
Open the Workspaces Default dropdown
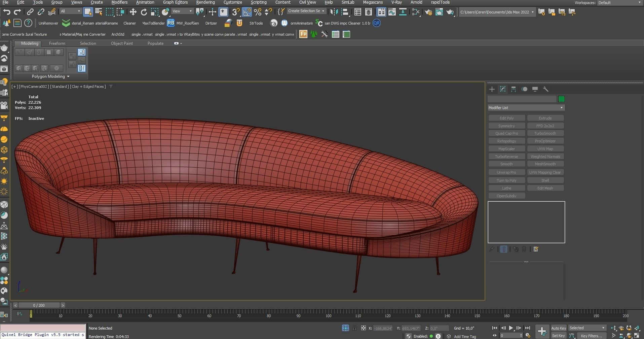pos(619,3)
